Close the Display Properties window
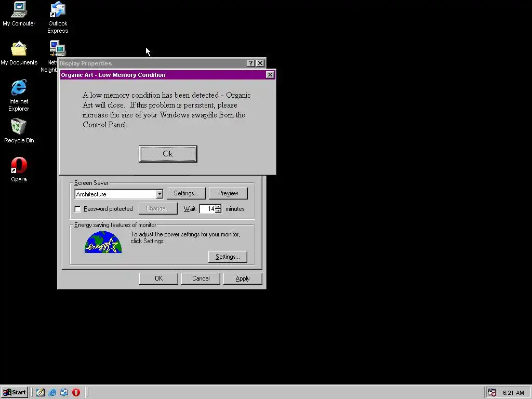Image resolution: width=532 pixels, height=399 pixels. pyautogui.click(x=260, y=63)
